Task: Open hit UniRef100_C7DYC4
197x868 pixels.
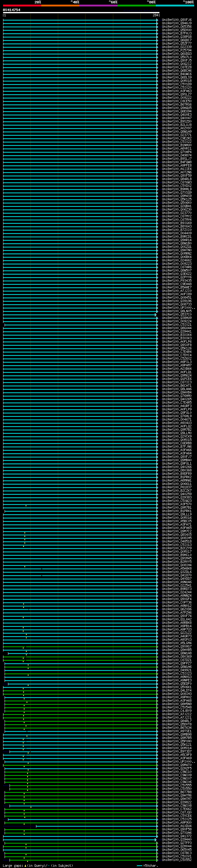Action: (x=177, y=355)
